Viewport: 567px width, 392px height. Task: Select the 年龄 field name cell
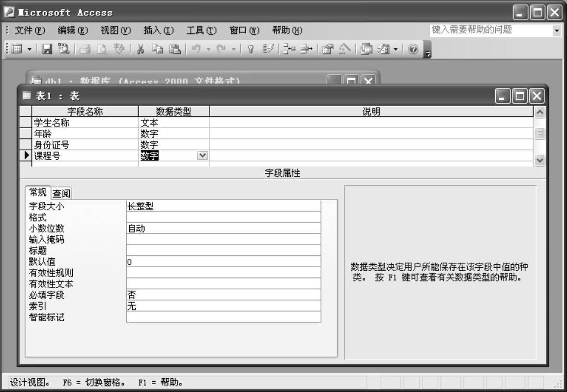point(85,134)
